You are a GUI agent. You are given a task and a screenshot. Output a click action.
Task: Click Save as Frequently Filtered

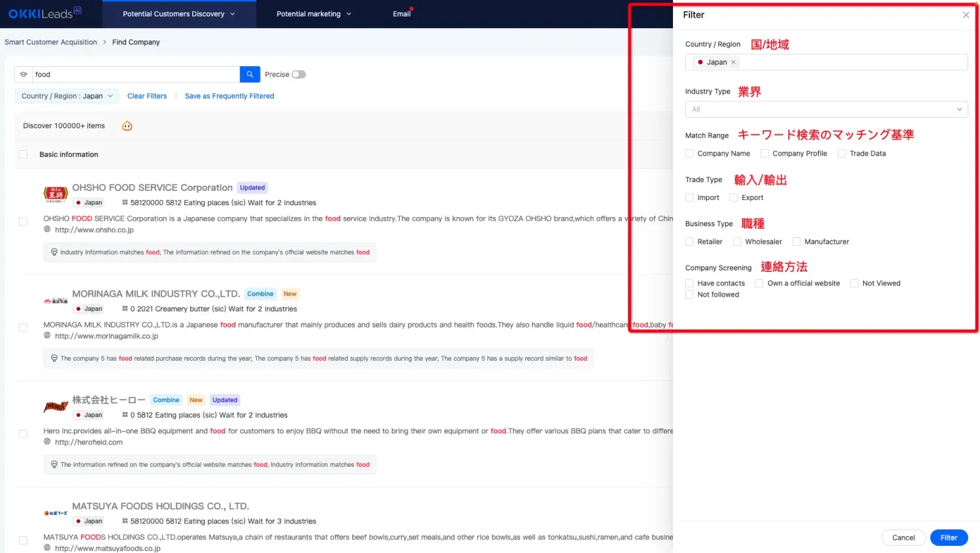tap(229, 96)
